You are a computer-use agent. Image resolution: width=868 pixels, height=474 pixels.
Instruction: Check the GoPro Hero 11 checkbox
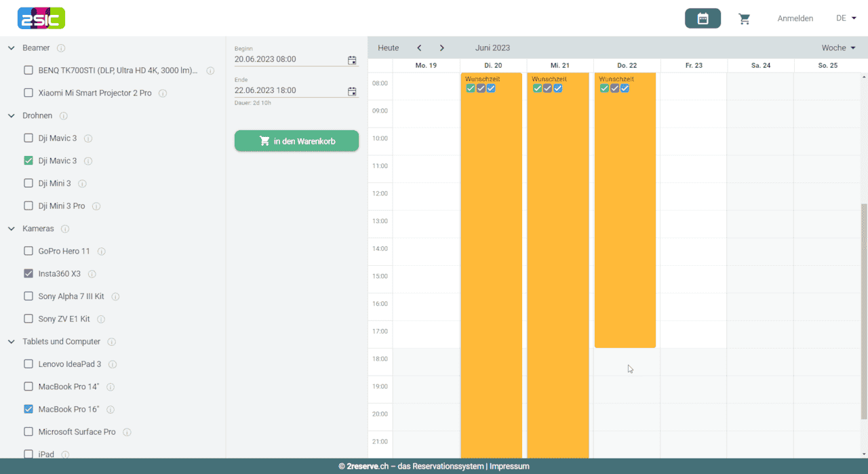(28, 251)
